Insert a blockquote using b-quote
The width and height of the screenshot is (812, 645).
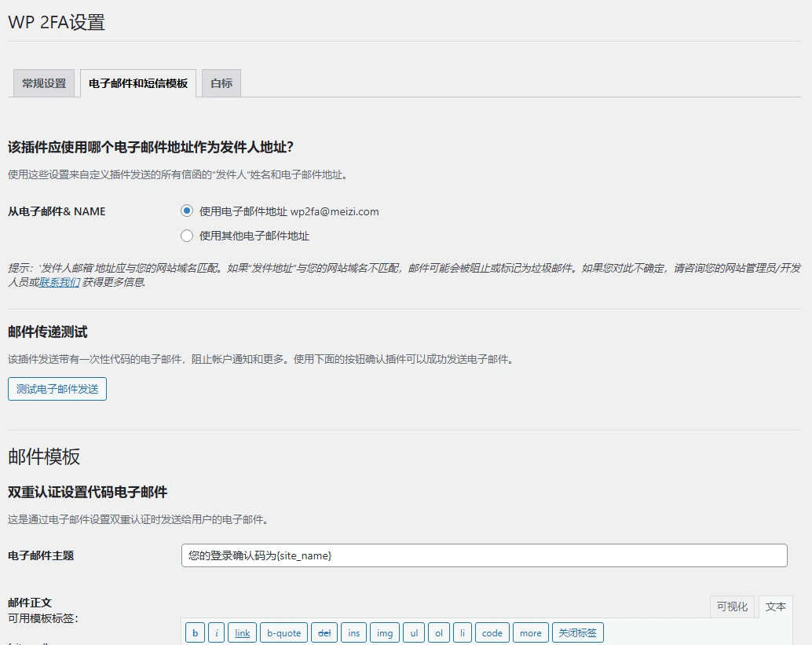tap(283, 632)
